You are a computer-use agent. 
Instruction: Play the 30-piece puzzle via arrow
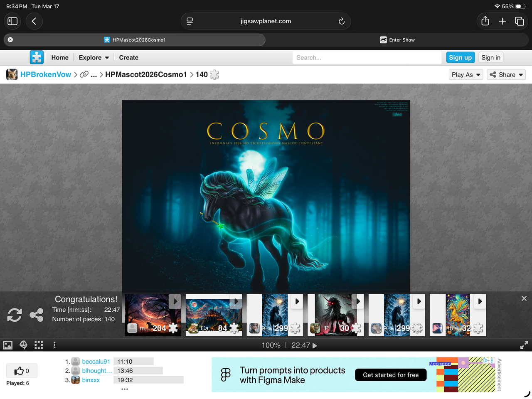pyautogui.click(x=358, y=301)
